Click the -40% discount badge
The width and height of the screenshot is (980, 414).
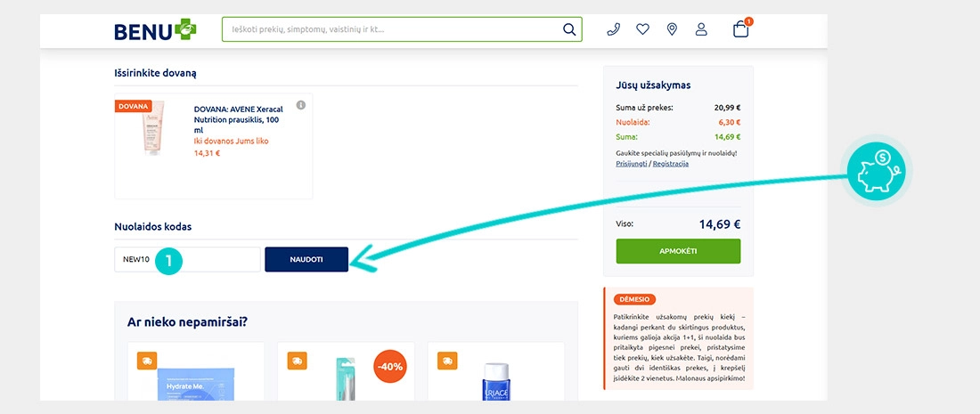(x=390, y=367)
